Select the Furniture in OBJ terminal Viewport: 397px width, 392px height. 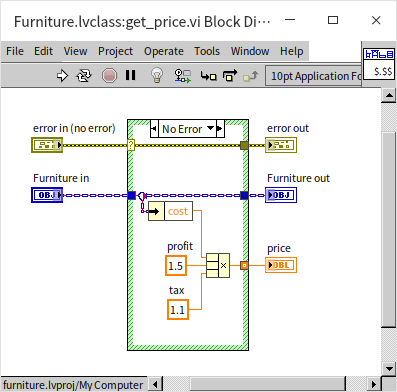pyautogui.click(x=47, y=195)
